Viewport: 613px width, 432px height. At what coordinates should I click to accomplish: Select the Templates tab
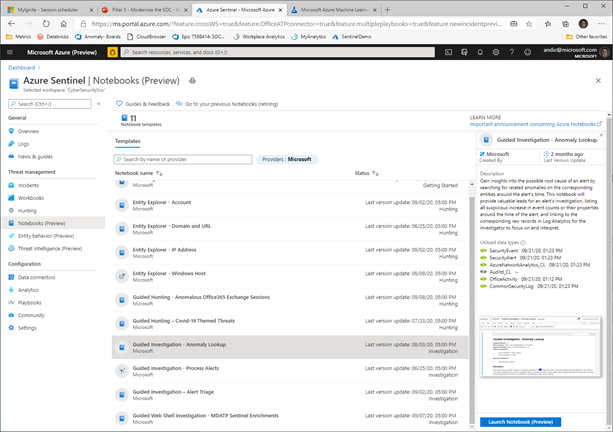(x=127, y=141)
